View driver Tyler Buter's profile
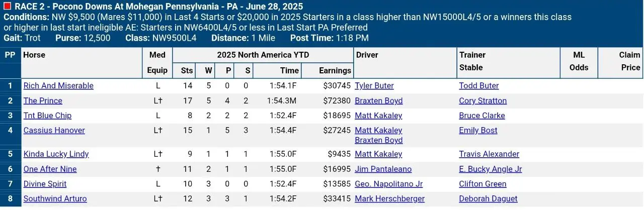The height and width of the screenshot is (210, 644). [374, 86]
